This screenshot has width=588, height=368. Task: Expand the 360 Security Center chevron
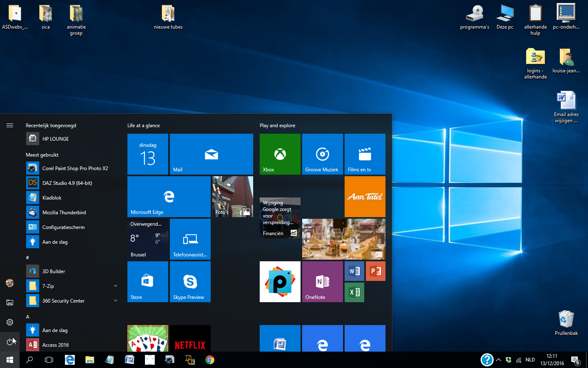[x=116, y=301]
